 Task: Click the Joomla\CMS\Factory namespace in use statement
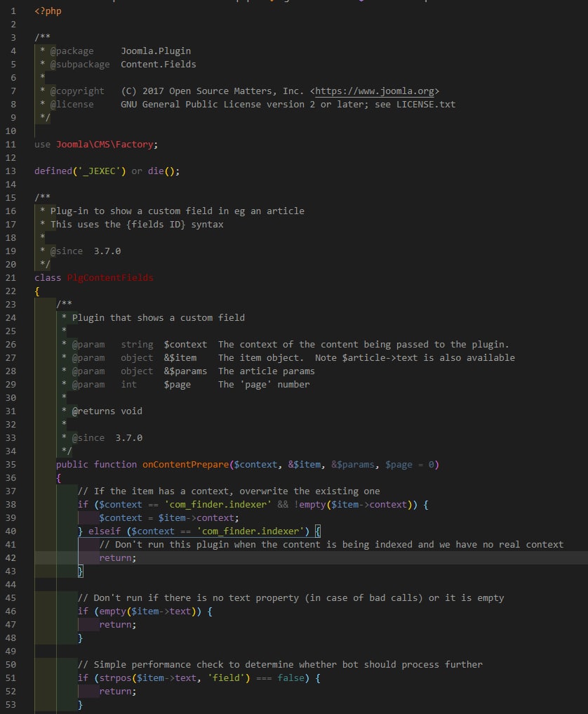pyautogui.click(x=105, y=145)
